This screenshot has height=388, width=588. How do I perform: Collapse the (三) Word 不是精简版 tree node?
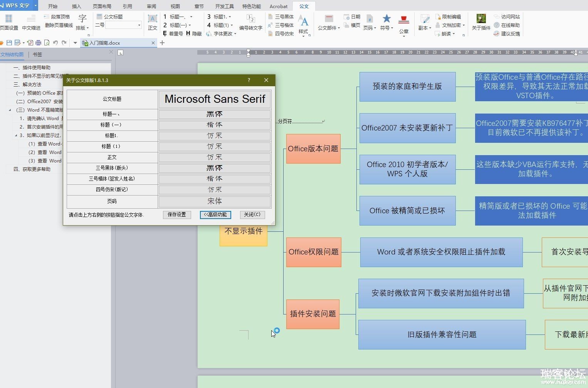click(10, 110)
